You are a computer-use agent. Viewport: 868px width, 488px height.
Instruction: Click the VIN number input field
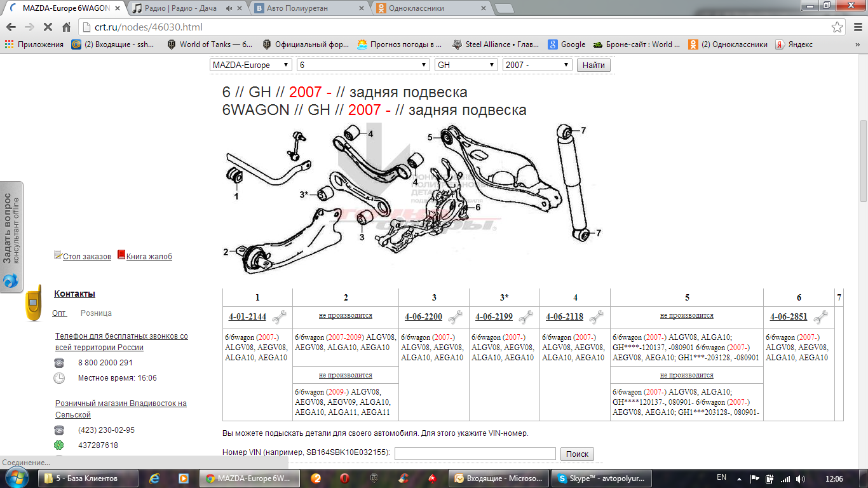click(x=475, y=454)
